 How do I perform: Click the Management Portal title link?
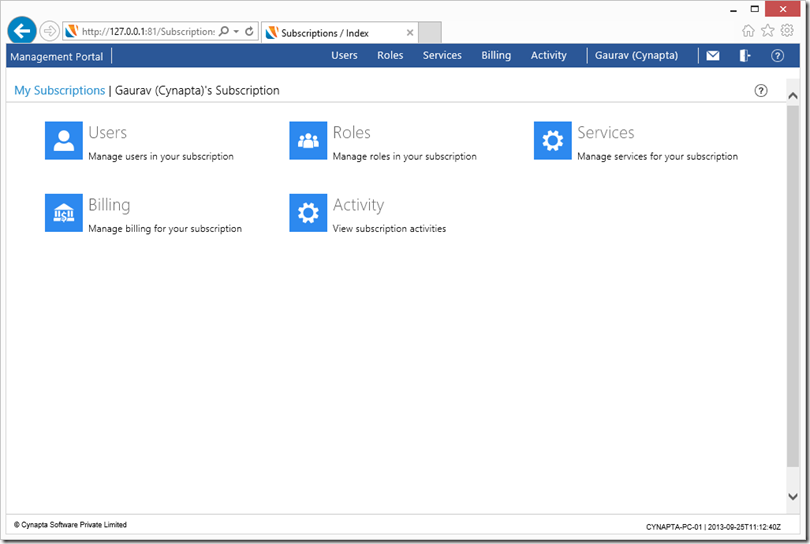click(57, 56)
